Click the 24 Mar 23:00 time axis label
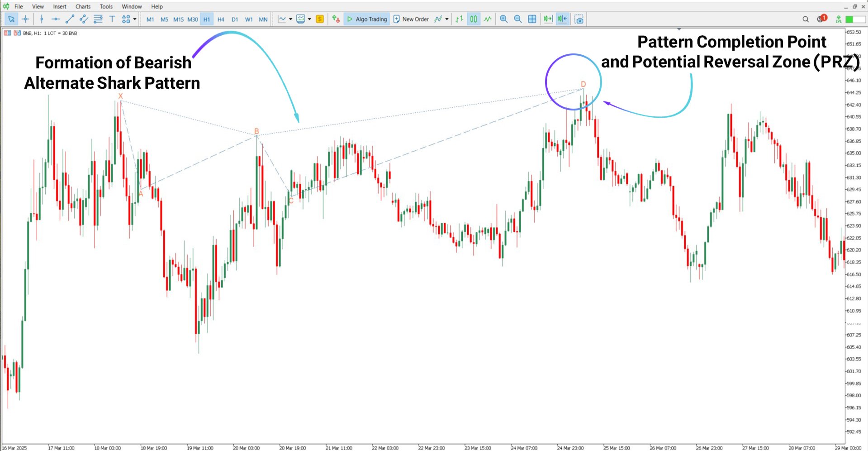Image resolution: width=868 pixels, height=451 pixels. pyautogui.click(x=570, y=448)
